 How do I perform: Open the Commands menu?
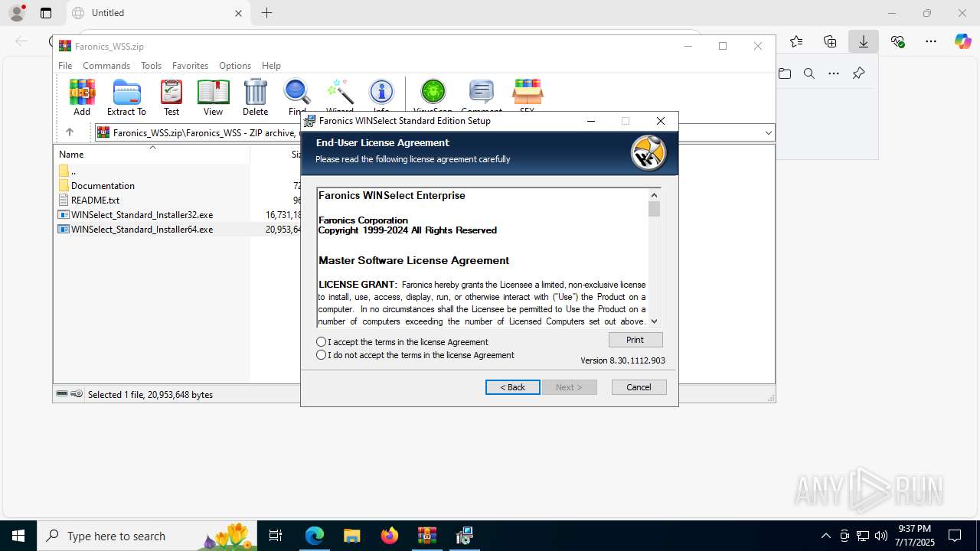[x=106, y=66]
